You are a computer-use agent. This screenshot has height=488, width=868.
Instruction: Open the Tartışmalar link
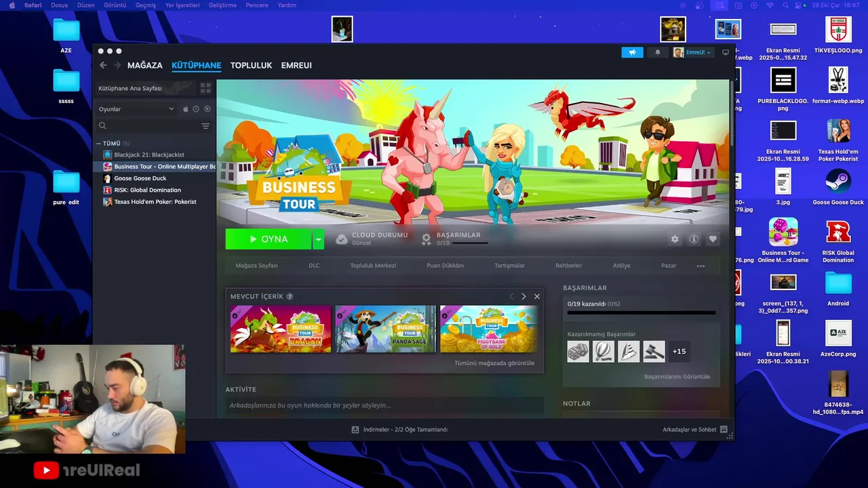[x=509, y=266]
